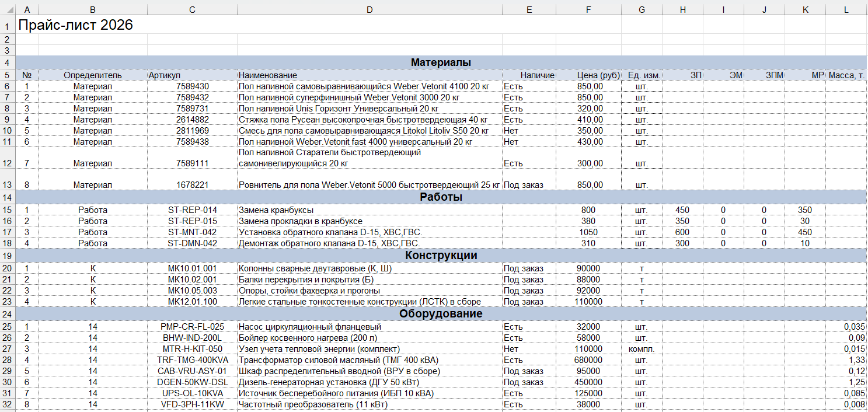868x412 pixels.
Task: Select cell with price 450000
Action: 588,382
